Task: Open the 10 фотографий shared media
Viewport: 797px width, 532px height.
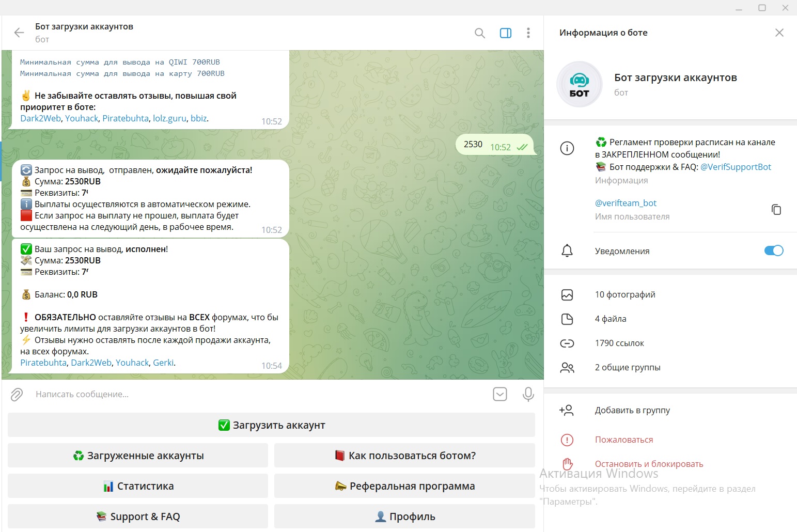Action: click(625, 294)
